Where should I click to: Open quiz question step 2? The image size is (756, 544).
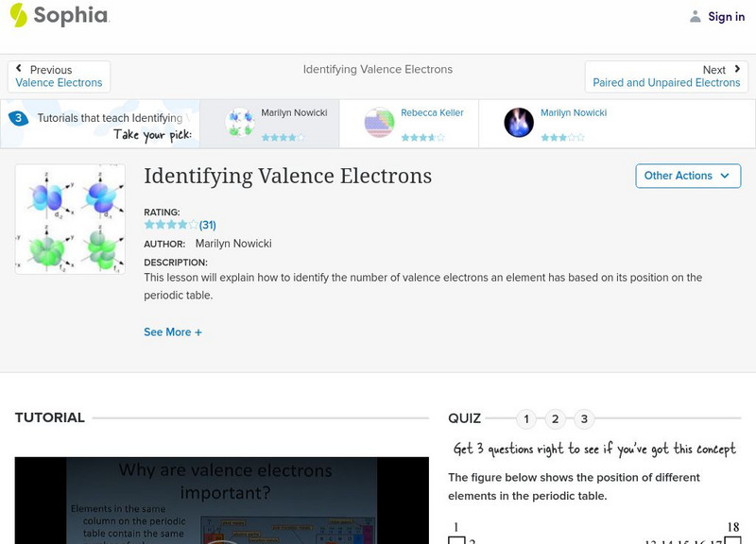pos(556,416)
